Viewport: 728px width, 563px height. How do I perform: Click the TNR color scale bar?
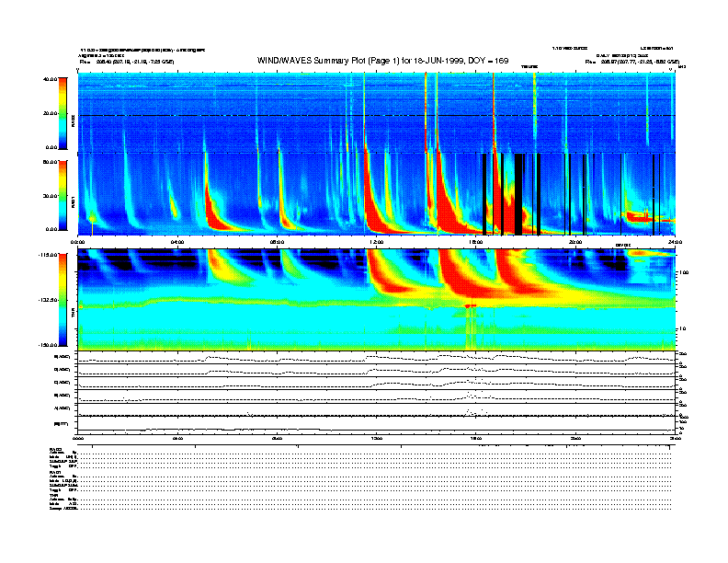63,300
